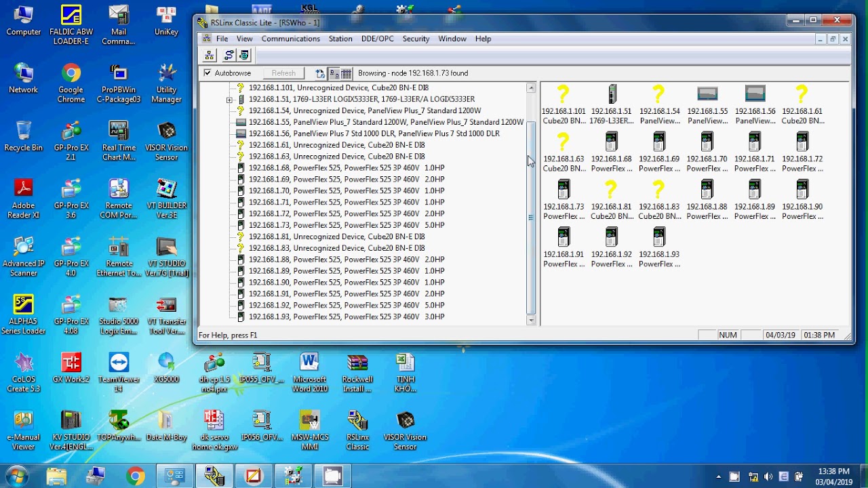Click the show hidden tray icons arrow
The width and height of the screenshot is (868, 488).
[719, 476]
